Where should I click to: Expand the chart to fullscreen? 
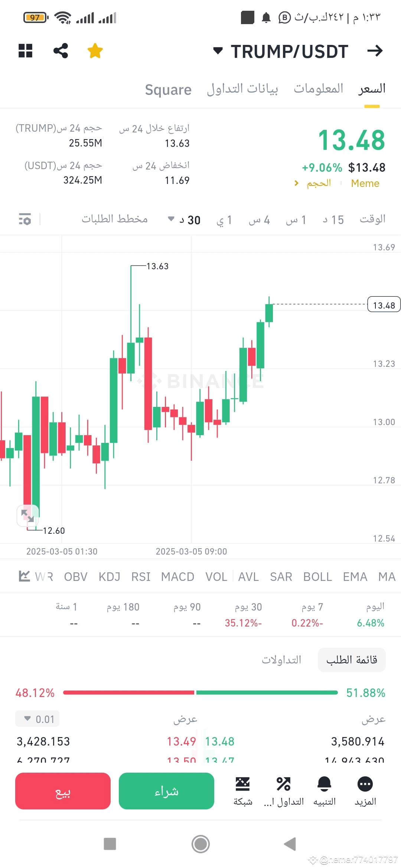click(x=28, y=515)
